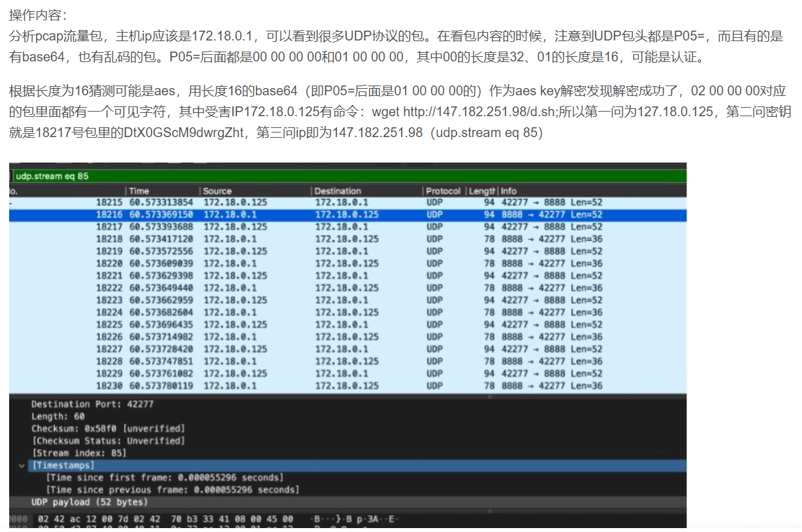Select packet number 18215 in the list
Image resolution: width=802 pixels, height=532 pixels.
[x=347, y=202]
